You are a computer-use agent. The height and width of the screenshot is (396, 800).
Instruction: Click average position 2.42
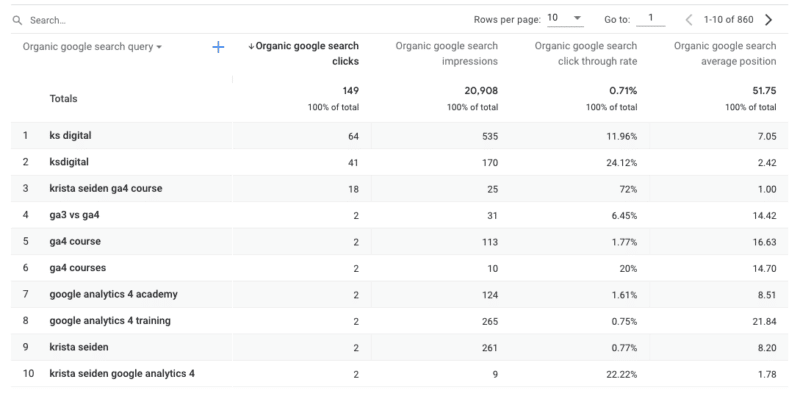click(767, 163)
